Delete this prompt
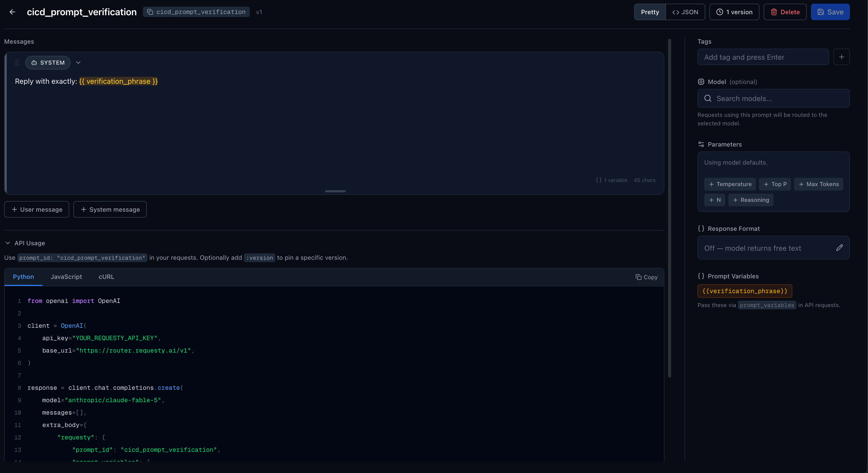The image size is (868, 473). coord(785,12)
